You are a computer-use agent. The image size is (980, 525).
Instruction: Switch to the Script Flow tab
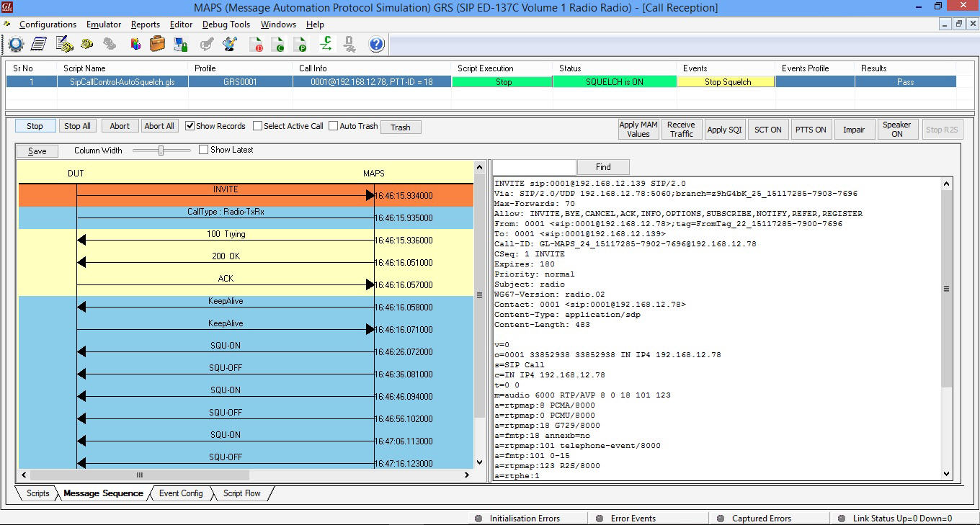[241, 493]
